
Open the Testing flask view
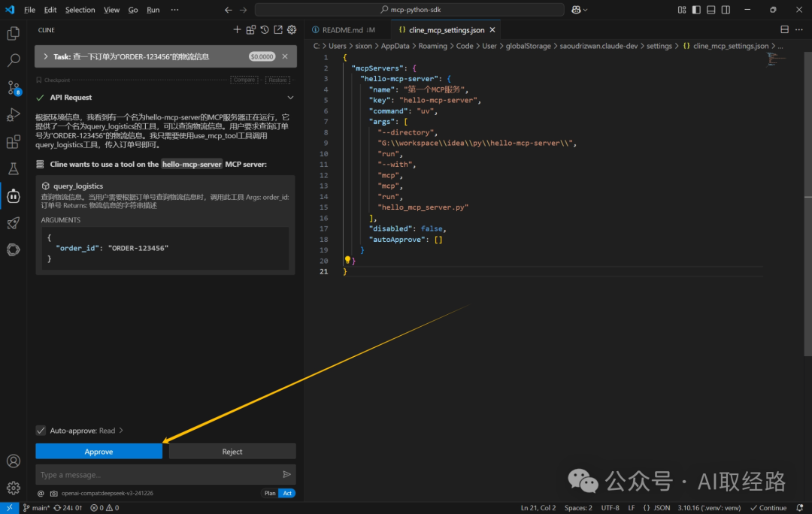coord(14,169)
